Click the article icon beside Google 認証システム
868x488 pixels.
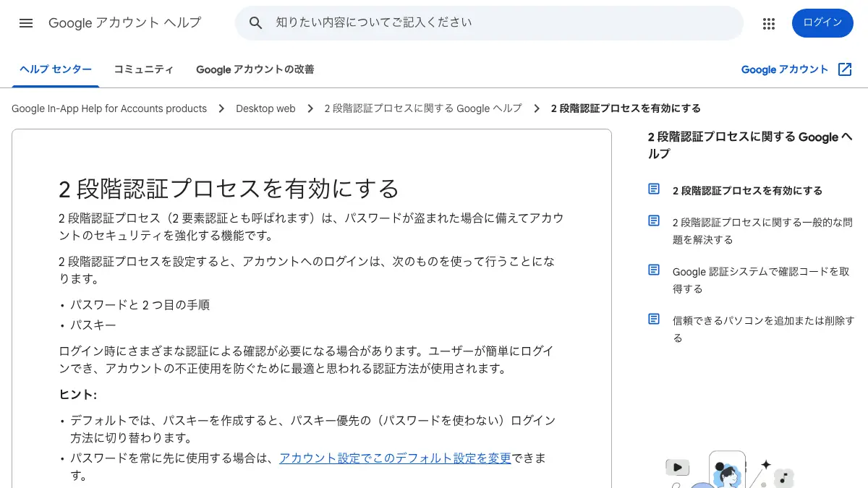[x=654, y=270]
